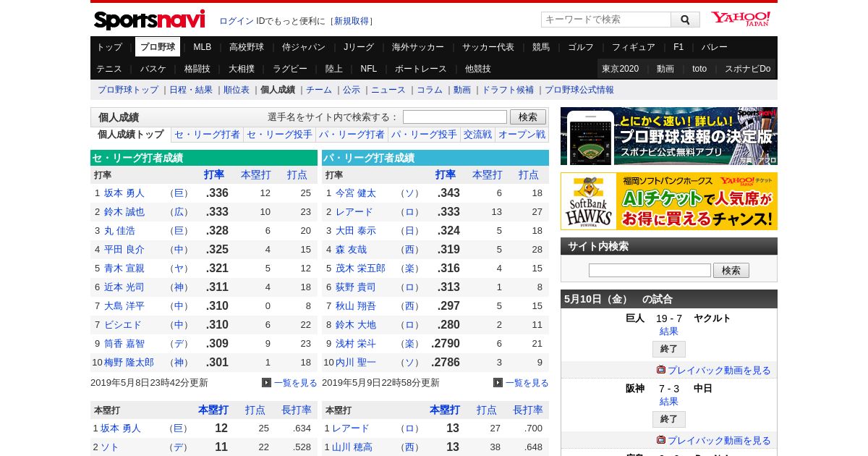The image size is (868, 456).
Task: Click 結果 link for 阪神 中日 game
Action: click(669, 402)
